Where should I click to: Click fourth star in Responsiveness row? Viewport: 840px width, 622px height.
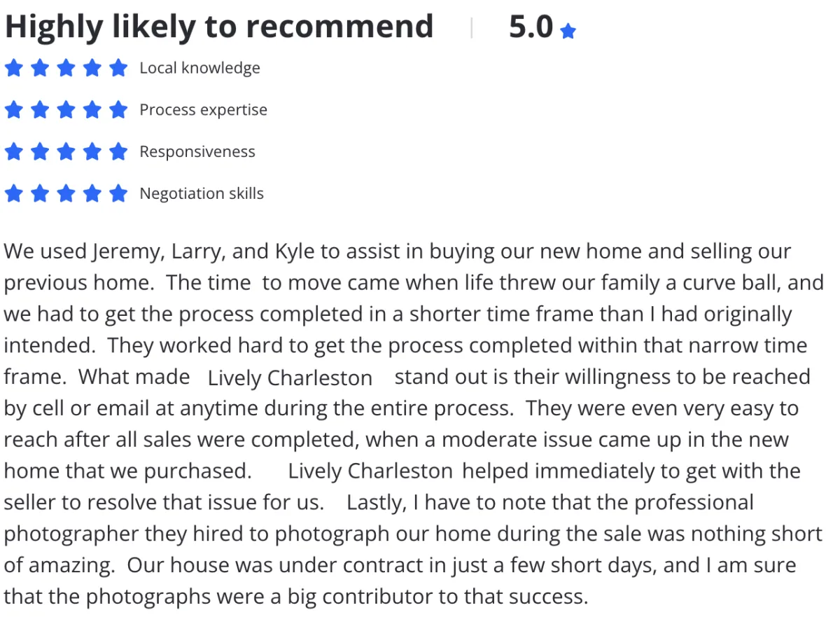[92, 151]
